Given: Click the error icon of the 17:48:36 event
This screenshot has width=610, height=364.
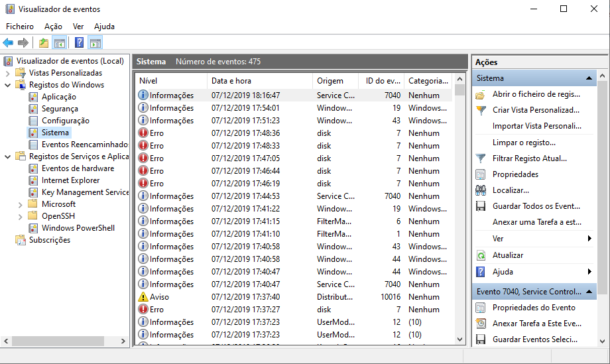Looking at the screenshot, I should click(143, 133).
